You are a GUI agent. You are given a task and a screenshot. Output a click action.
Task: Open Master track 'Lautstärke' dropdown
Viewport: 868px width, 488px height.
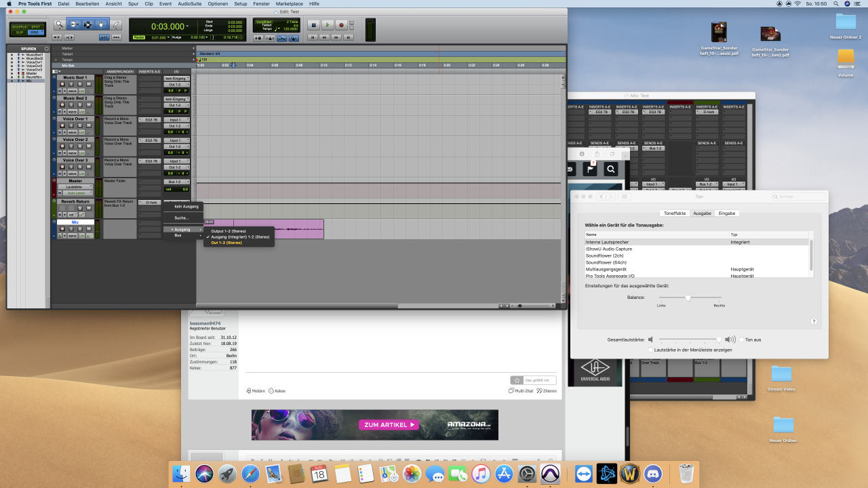point(76,186)
